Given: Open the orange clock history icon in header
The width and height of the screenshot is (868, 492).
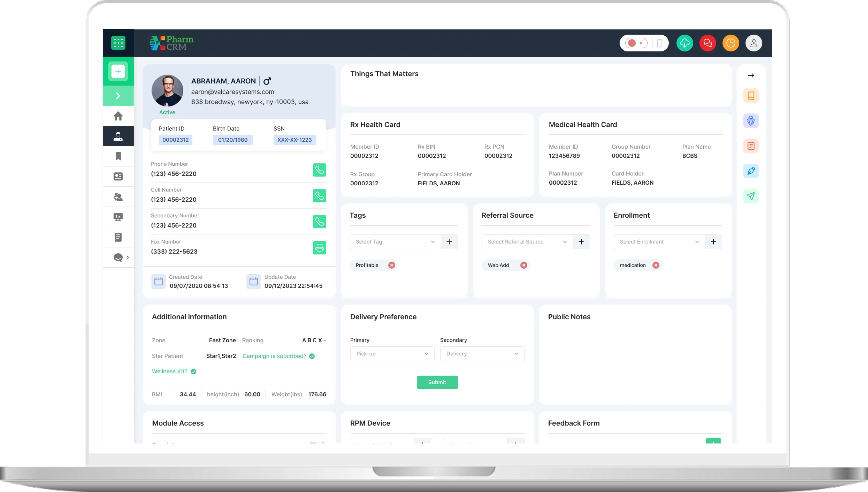Looking at the screenshot, I should pos(731,43).
